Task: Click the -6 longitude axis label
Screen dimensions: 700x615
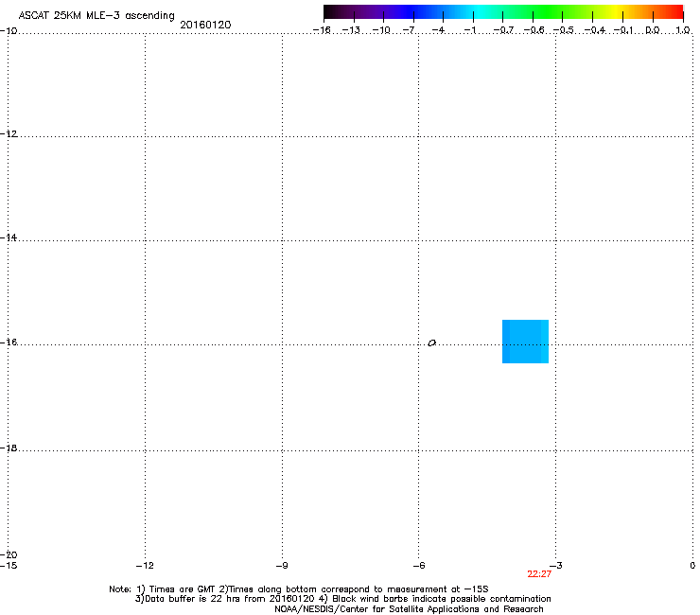Action: click(x=419, y=566)
